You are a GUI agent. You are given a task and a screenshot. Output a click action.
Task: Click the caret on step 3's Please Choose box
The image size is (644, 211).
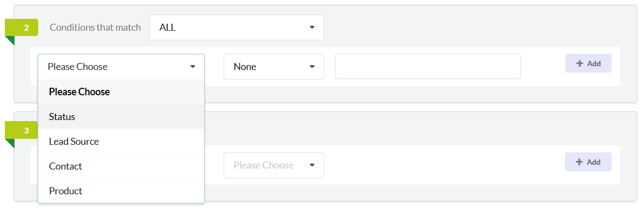click(312, 165)
